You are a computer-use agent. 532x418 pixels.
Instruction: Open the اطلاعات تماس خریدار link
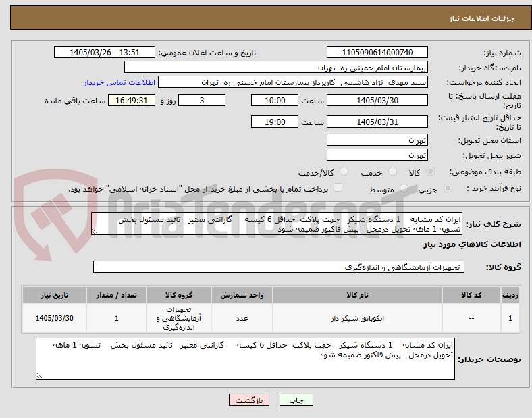(x=119, y=83)
